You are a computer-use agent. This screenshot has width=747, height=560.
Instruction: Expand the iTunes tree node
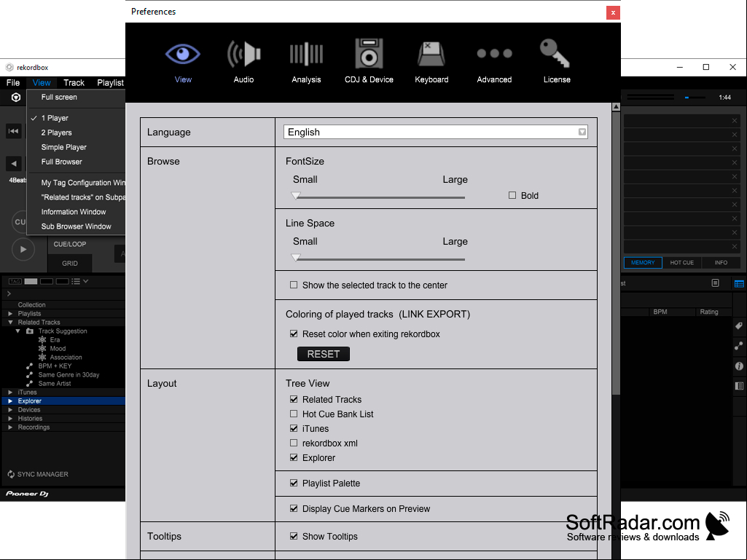pos(10,393)
